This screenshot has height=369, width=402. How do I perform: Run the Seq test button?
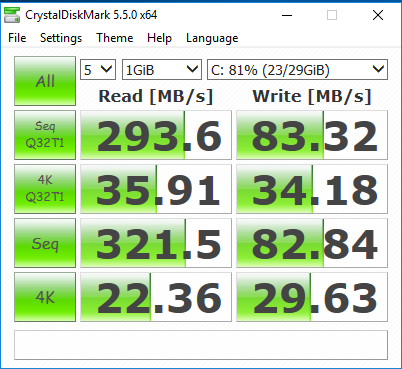click(x=45, y=243)
